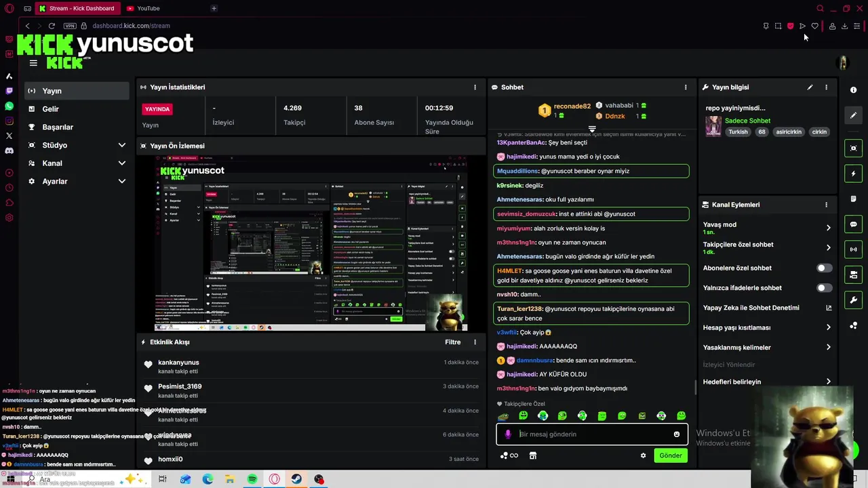The width and height of the screenshot is (868, 488).
Task: Open chat settings gear near Gönder
Action: [643, 455]
